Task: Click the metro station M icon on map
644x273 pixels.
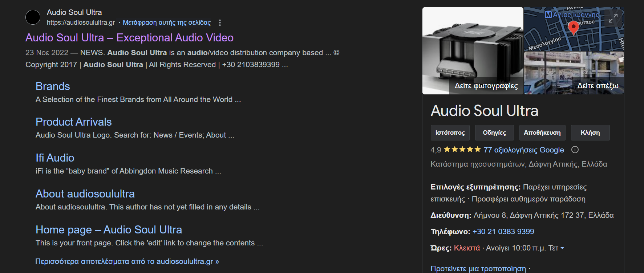Action: pos(548,15)
